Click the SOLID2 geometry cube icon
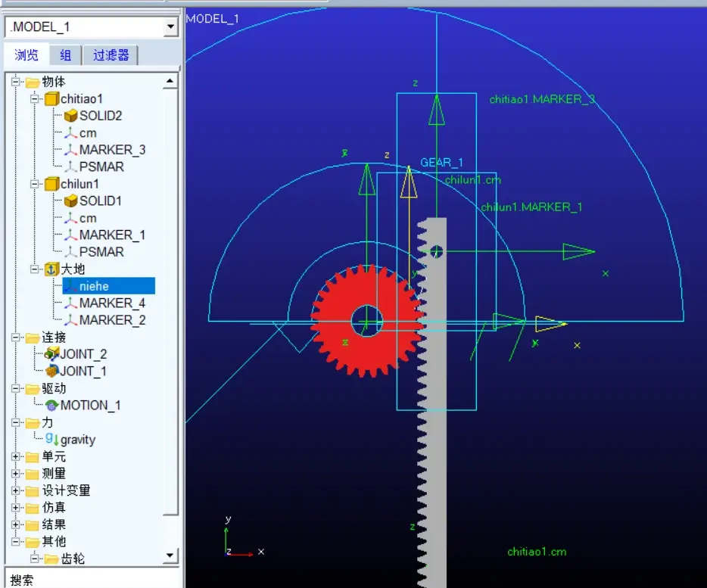This screenshot has height=588, width=707. coord(71,116)
